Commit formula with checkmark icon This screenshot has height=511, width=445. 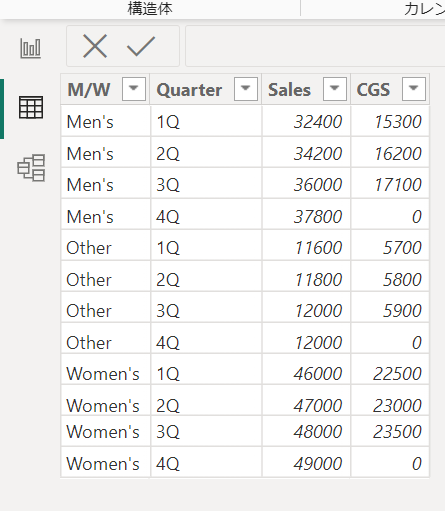[x=141, y=46]
